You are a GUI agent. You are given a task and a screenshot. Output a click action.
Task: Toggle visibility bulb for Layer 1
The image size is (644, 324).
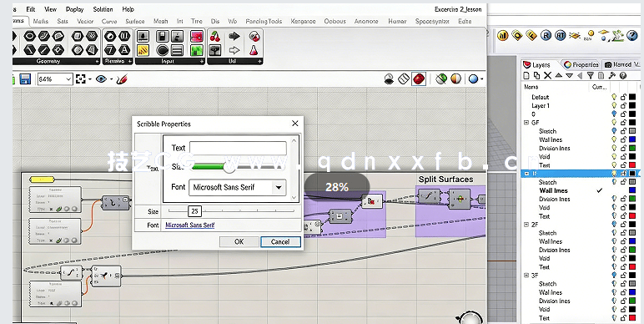click(x=614, y=106)
